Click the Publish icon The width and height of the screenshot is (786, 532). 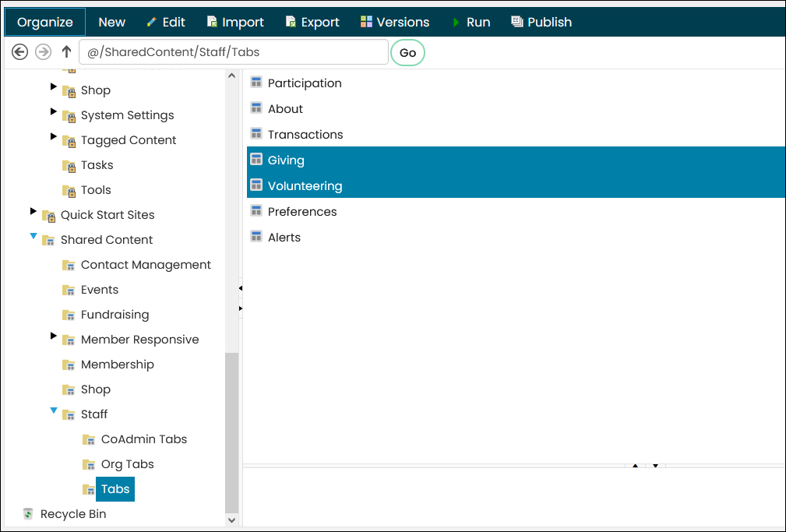click(x=517, y=22)
